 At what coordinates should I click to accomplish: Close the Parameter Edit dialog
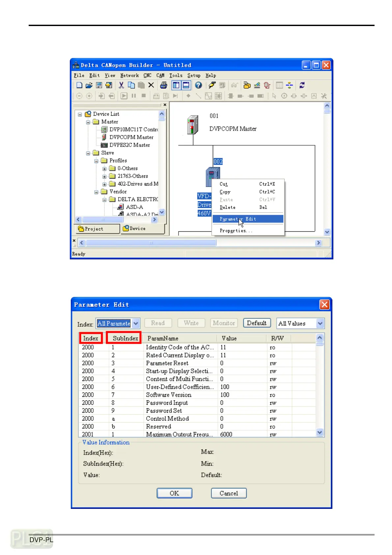324,305
